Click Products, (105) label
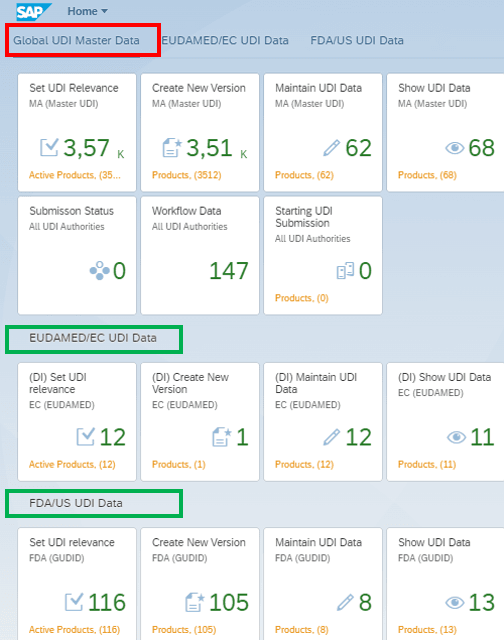 point(184,630)
